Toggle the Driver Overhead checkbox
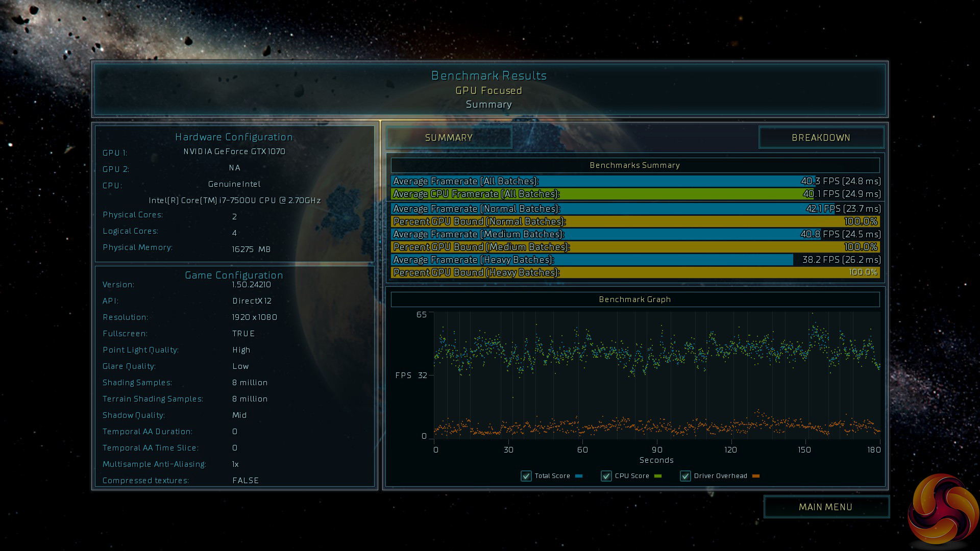Image resolution: width=980 pixels, height=551 pixels. [685, 476]
